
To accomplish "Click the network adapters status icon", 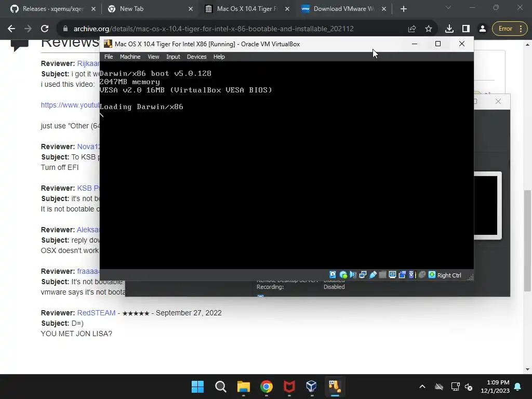I will point(363,275).
